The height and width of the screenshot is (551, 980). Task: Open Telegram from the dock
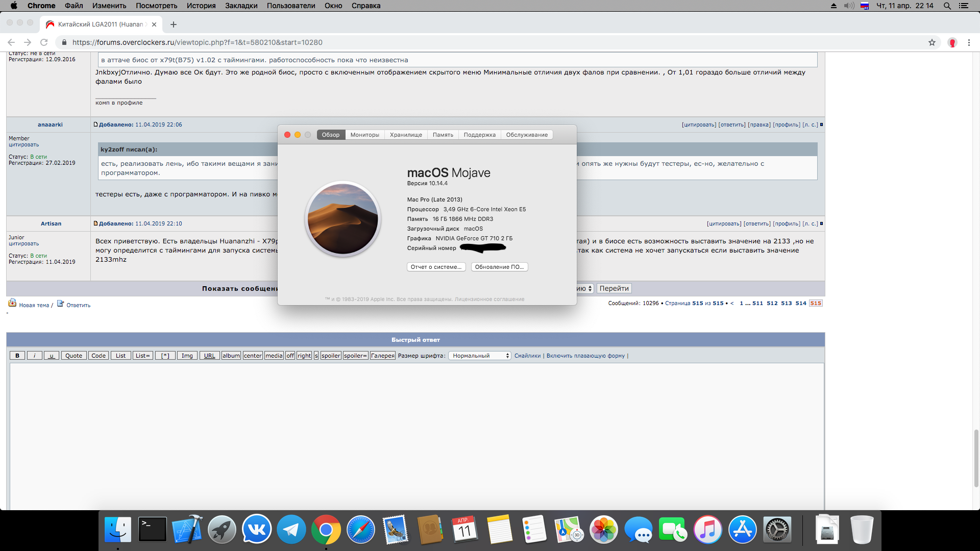click(x=291, y=530)
